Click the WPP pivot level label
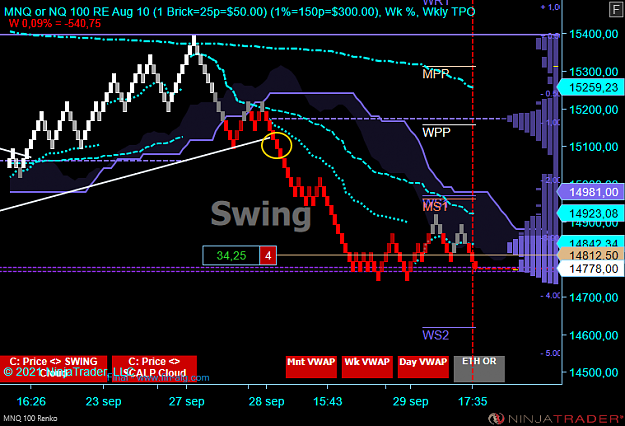The height and width of the screenshot is (426, 625). pyautogui.click(x=436, y=132)
